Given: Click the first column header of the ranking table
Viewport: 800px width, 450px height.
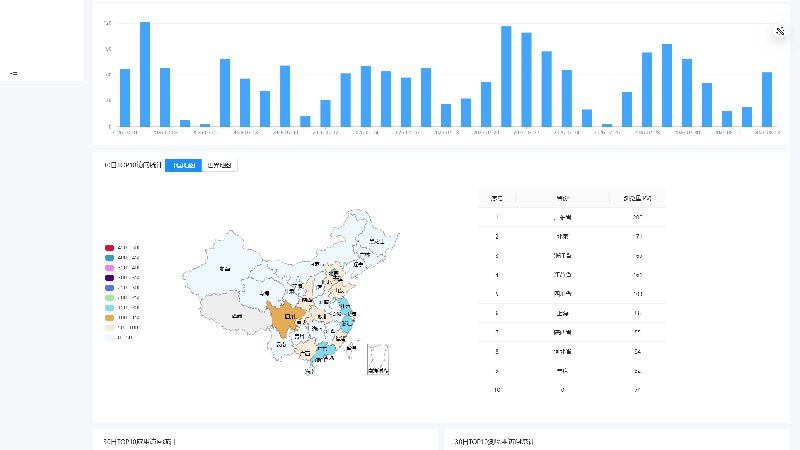Looking at the screenshot, I should click(496, 198).
